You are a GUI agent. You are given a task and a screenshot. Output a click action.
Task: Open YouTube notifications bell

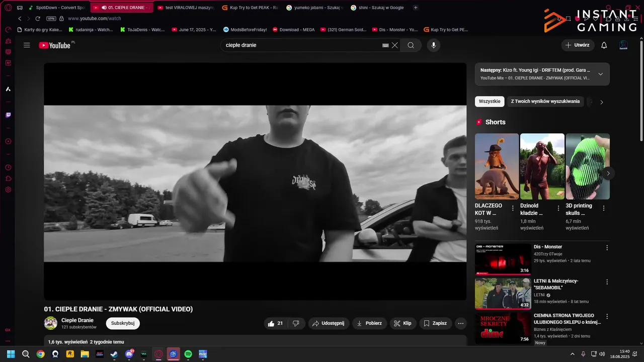(604, 45)
